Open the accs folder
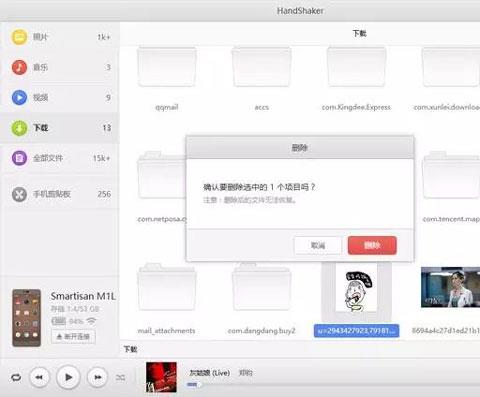480x397 pixels. click(x=262, y=68)
